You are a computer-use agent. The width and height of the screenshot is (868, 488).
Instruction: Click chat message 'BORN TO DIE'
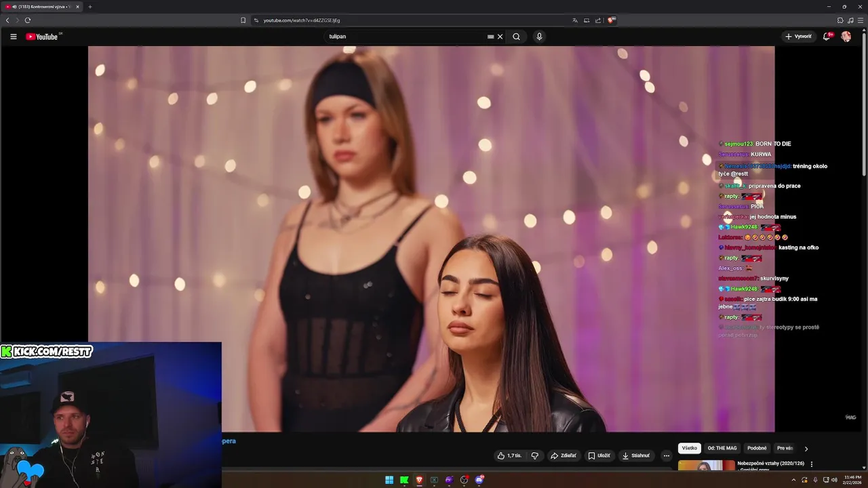pos(773,144)
